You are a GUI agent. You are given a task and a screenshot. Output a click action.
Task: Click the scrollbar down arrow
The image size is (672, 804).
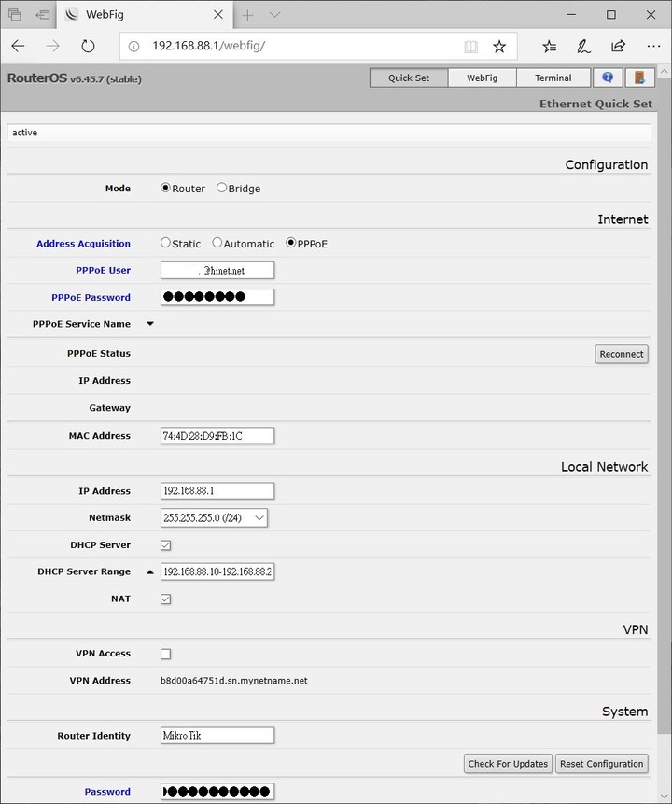click(x=665, y=796)
